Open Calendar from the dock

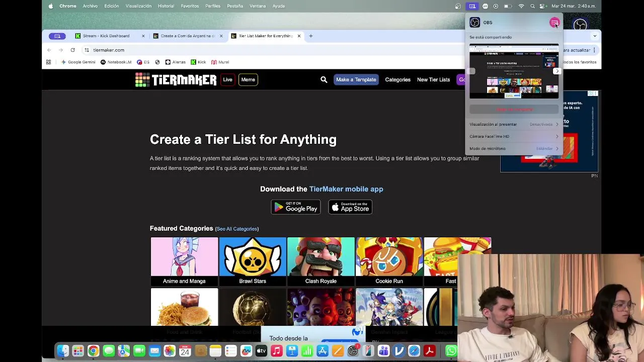[185, 351]
